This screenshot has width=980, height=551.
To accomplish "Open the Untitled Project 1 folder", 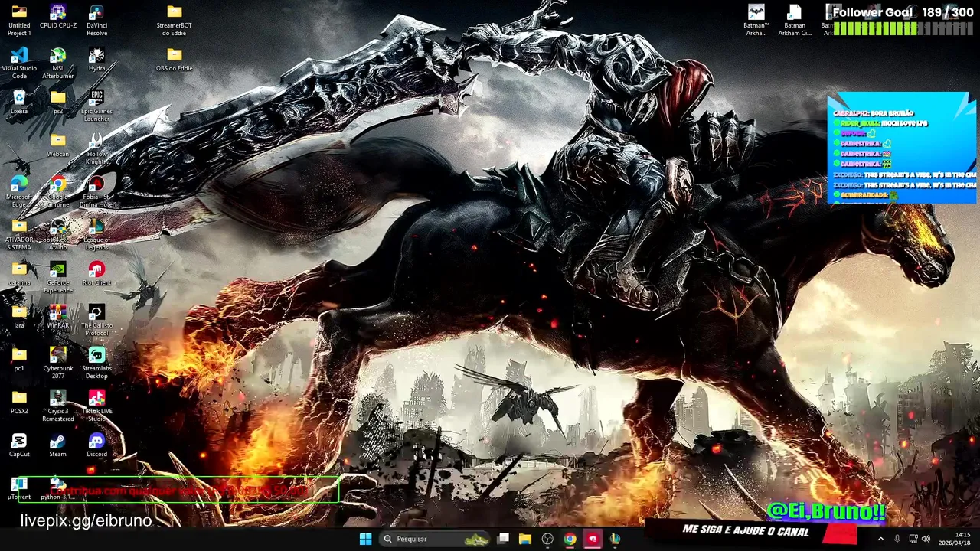I will [19, 20].
